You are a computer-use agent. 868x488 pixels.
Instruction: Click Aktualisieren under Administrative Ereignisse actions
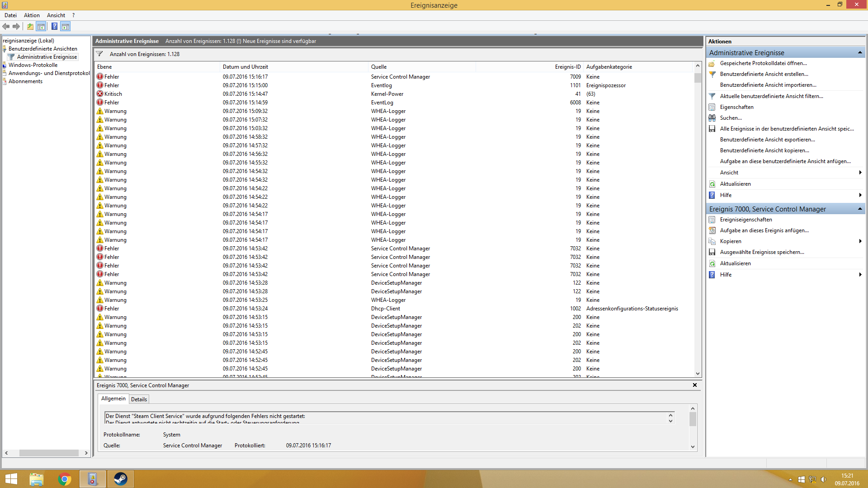(x=735, y=184)
